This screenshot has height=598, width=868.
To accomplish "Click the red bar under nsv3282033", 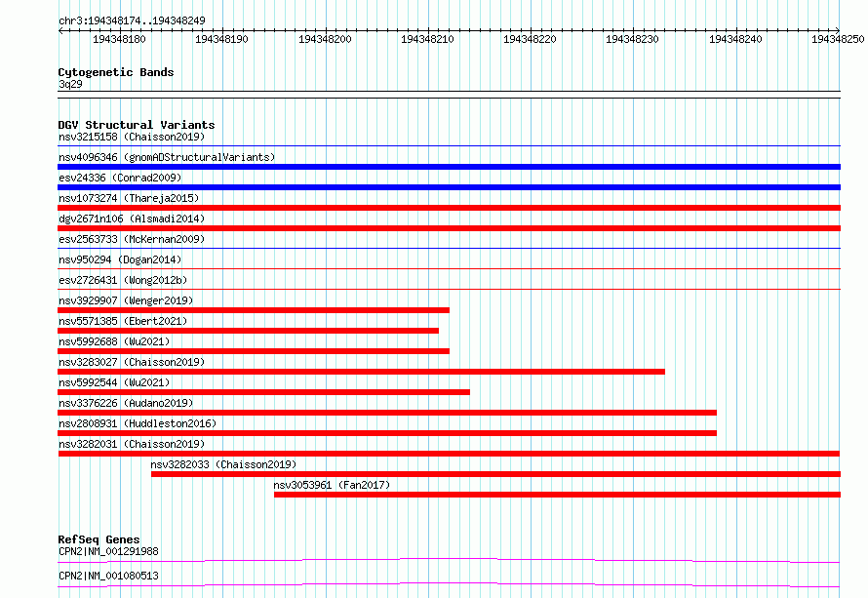I will pos(495,474).
